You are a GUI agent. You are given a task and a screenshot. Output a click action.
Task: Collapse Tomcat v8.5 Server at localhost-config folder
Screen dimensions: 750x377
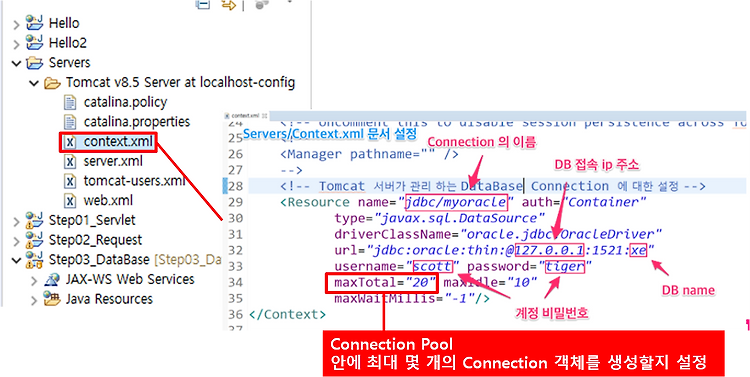33,83
